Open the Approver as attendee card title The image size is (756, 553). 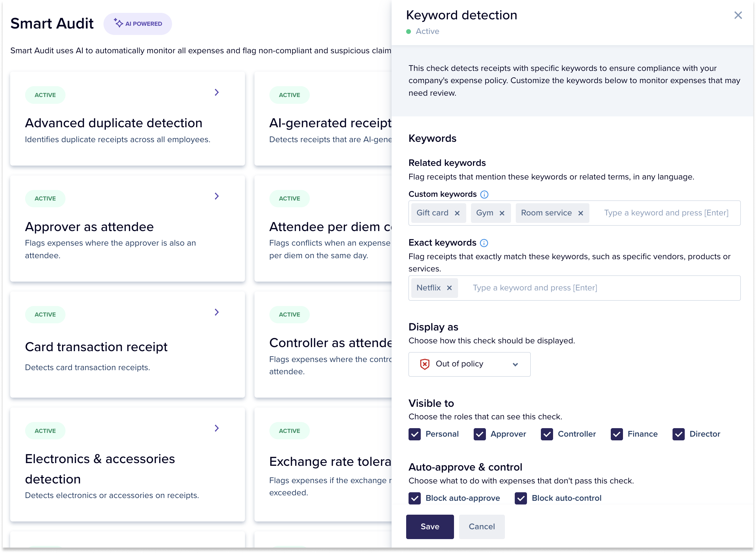89,227
